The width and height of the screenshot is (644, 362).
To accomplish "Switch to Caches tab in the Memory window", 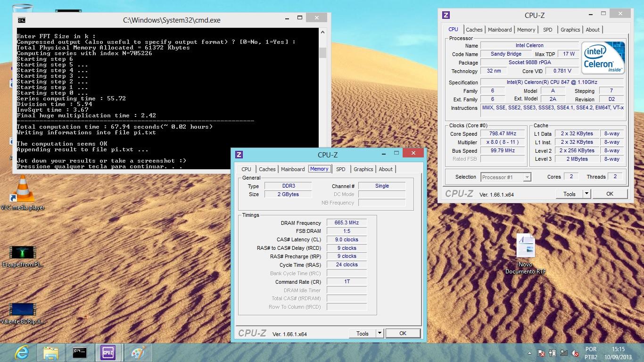I will point(267,169).
